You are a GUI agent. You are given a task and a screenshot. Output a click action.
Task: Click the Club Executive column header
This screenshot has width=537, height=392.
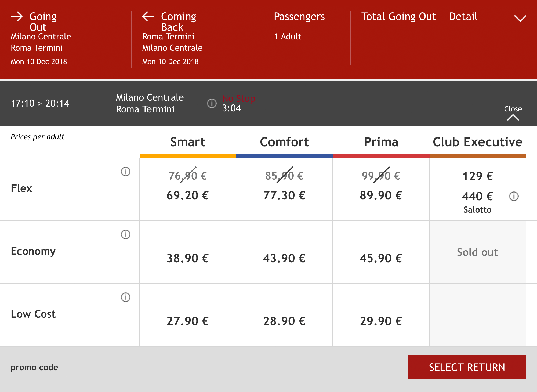tap(478, 142)
